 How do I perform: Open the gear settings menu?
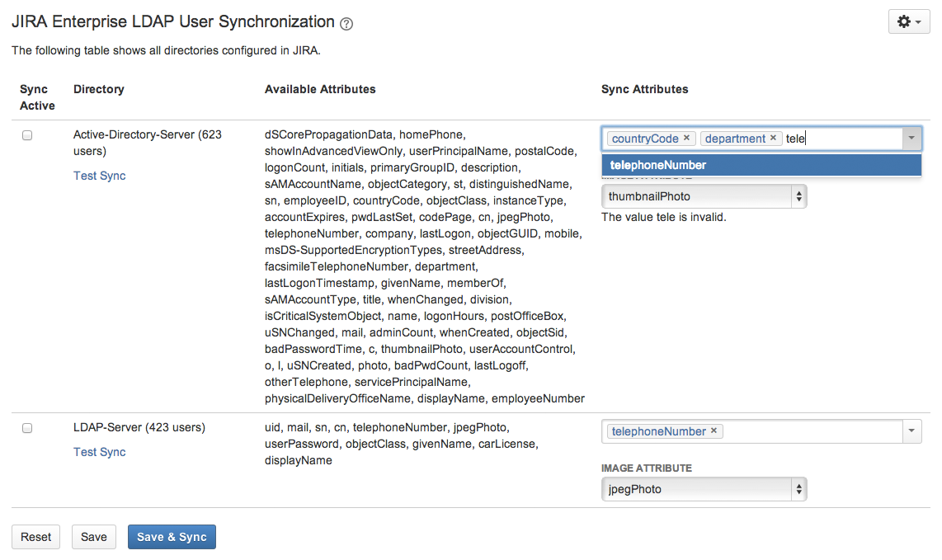[x=909, y=21]
